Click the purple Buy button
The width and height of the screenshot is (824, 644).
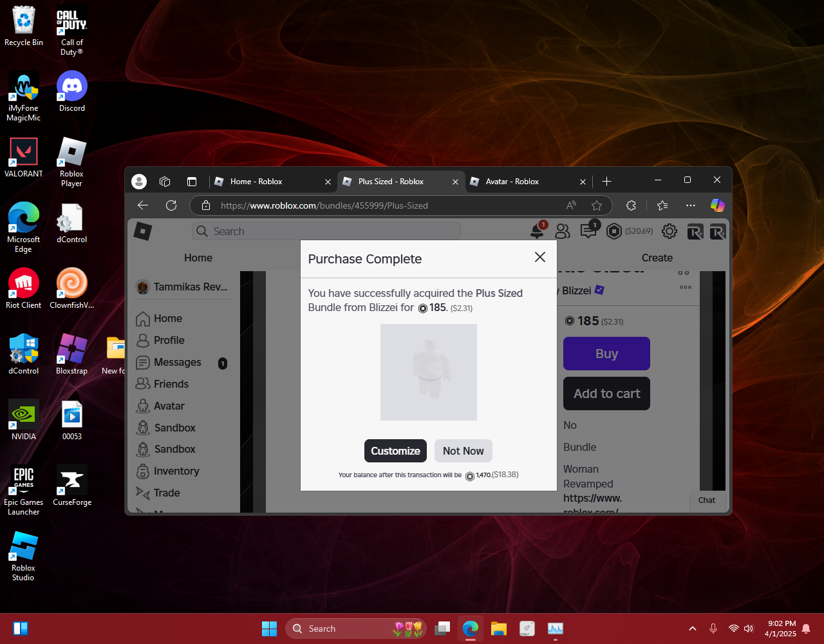pos(606,354)
